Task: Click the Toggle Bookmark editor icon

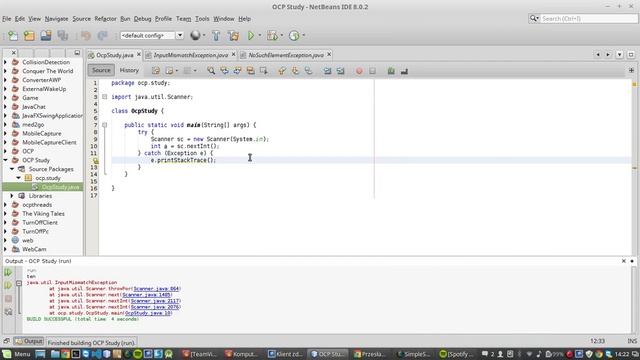Action: click(308, 71)
